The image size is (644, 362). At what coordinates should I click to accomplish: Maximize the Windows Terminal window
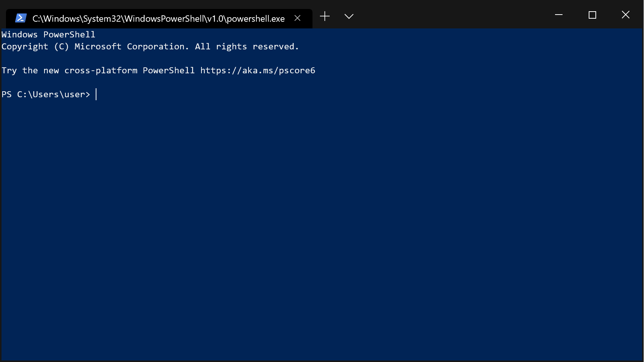tap(592, 15)
